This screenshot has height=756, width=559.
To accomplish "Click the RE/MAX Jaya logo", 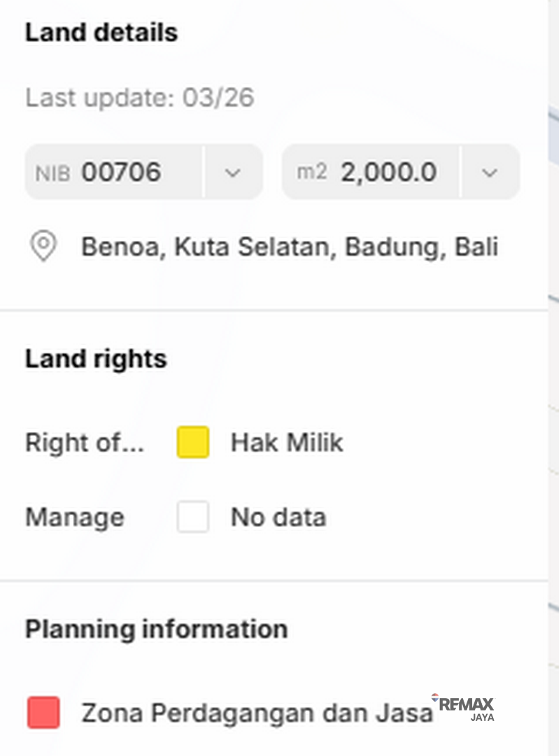I will point(465,707).
